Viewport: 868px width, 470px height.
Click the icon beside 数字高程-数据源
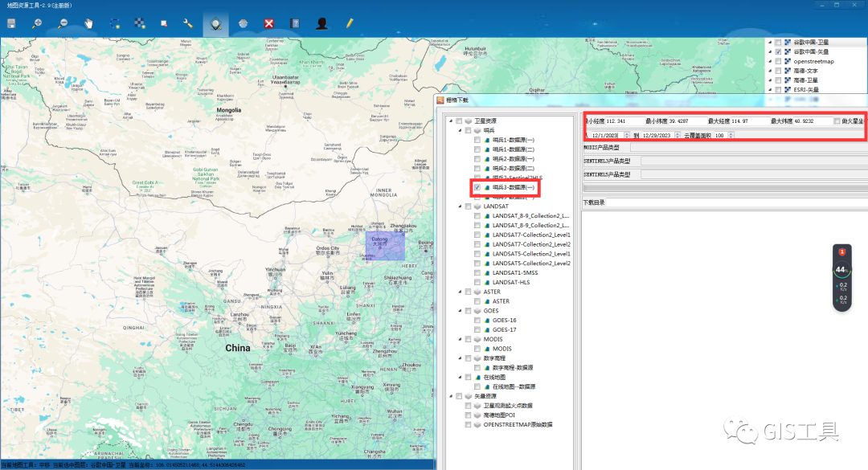point(487,368)
